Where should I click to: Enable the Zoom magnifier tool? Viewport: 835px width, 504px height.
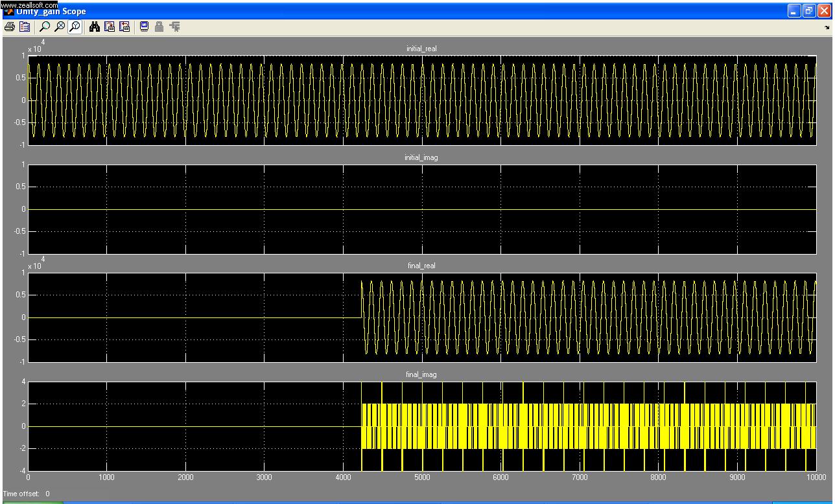click(44, 27)
